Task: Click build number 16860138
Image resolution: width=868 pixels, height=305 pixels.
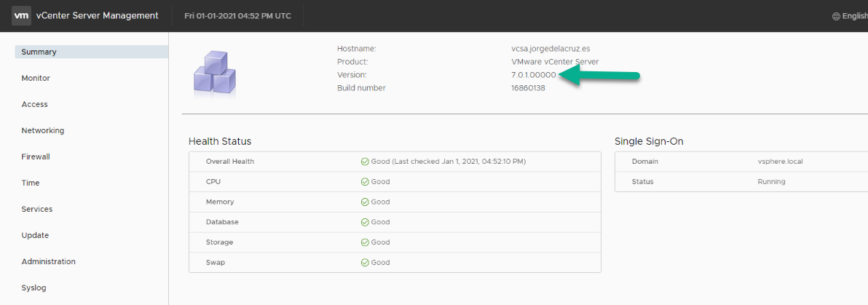Action: pyautogui.click(x=528, y=88)
